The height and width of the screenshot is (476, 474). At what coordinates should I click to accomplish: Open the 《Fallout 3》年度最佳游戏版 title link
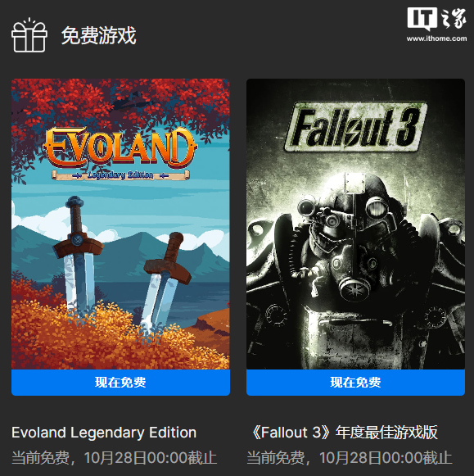tap(343, 433)
